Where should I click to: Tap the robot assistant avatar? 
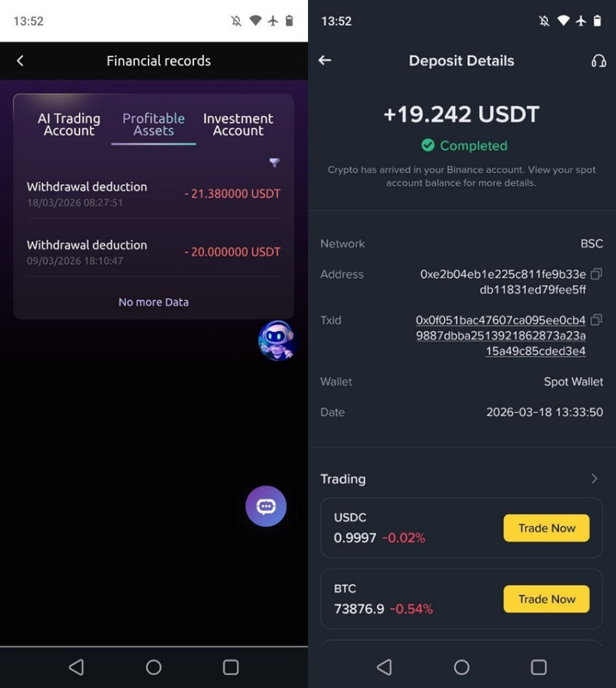276,341
